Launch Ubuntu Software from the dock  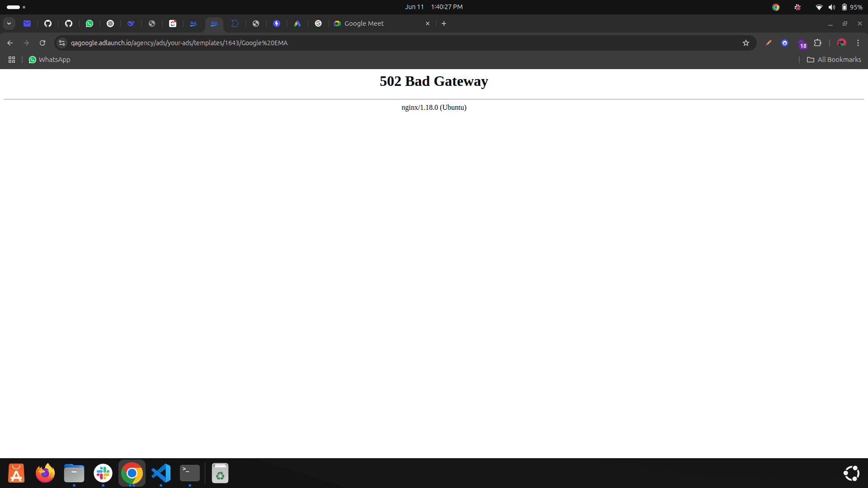[16, 473]
